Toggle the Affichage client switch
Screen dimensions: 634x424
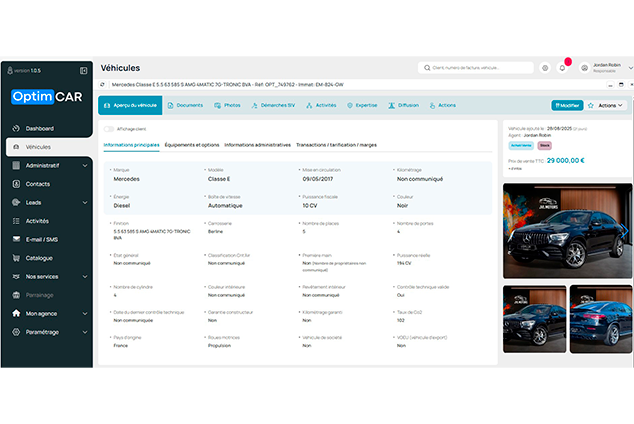point(109,129)
